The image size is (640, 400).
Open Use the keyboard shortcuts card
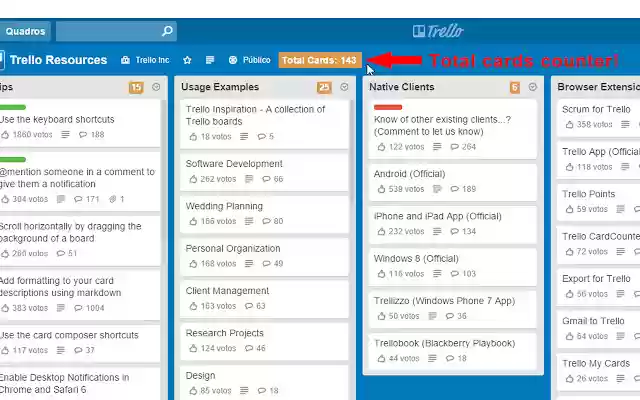click(x=80, y=123)
